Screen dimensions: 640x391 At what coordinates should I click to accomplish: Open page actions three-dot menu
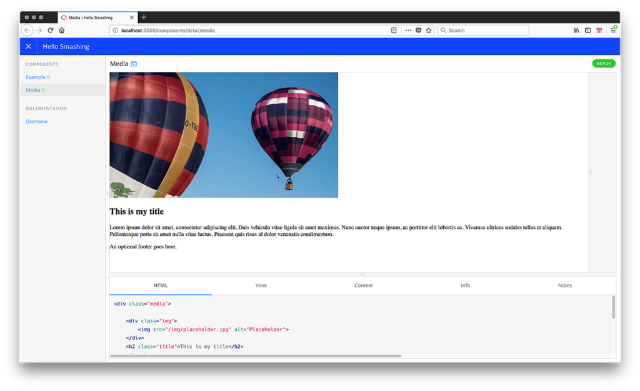click(x=408, y=30)
